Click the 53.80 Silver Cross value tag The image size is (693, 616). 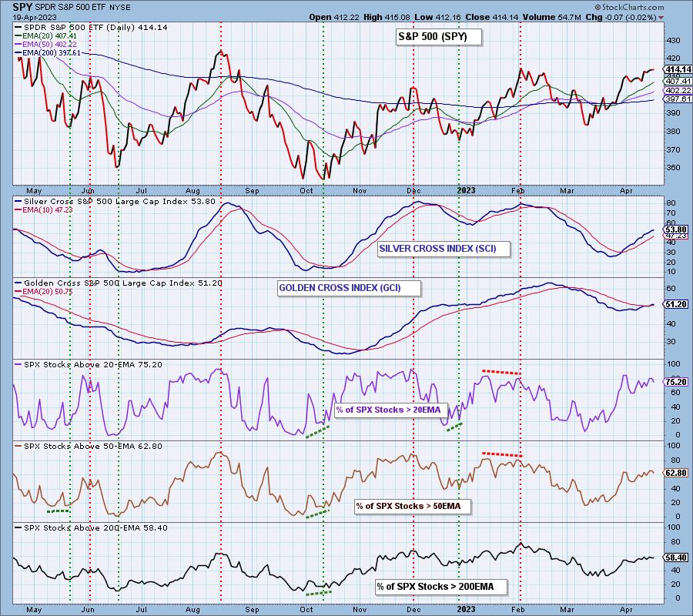[x=676, y=229]
